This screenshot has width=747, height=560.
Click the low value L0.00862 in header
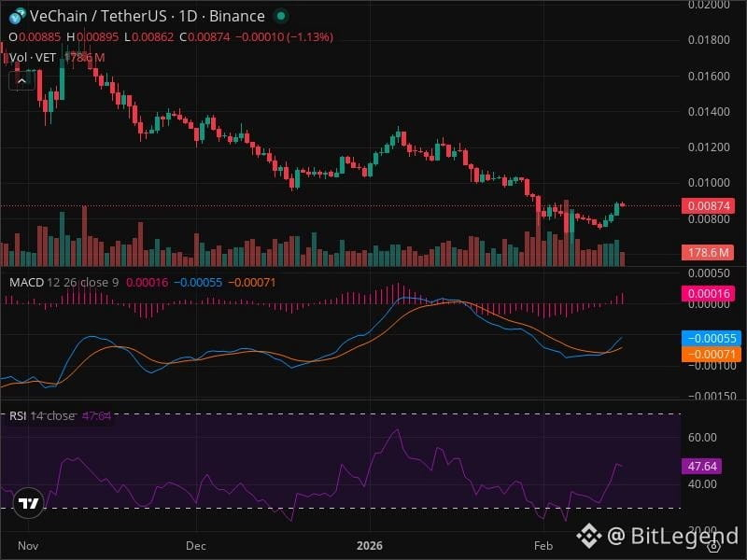149,37
